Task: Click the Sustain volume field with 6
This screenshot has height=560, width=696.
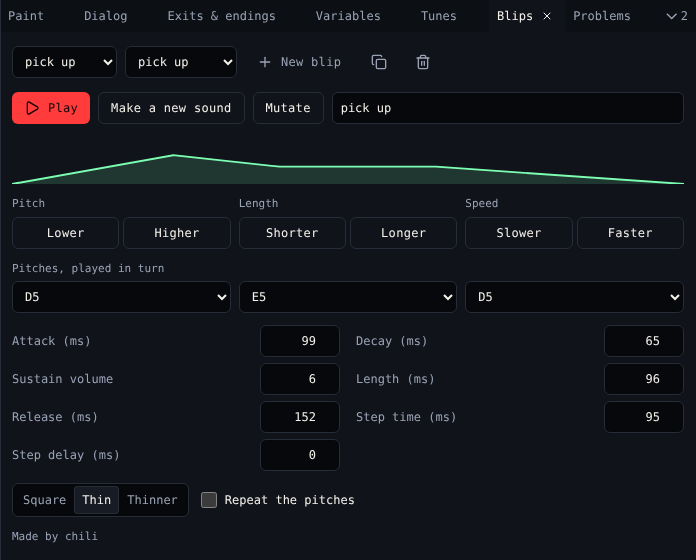Action: click(300, 379)
